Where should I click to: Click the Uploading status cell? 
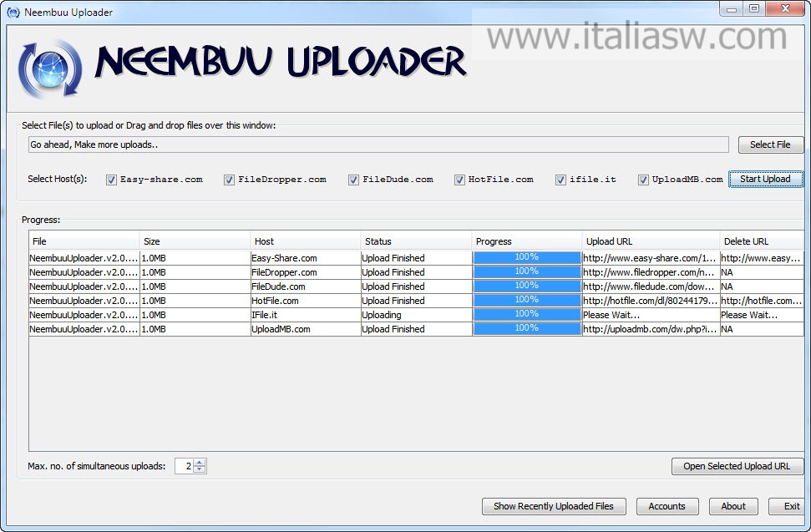click(x=417, y=315)
